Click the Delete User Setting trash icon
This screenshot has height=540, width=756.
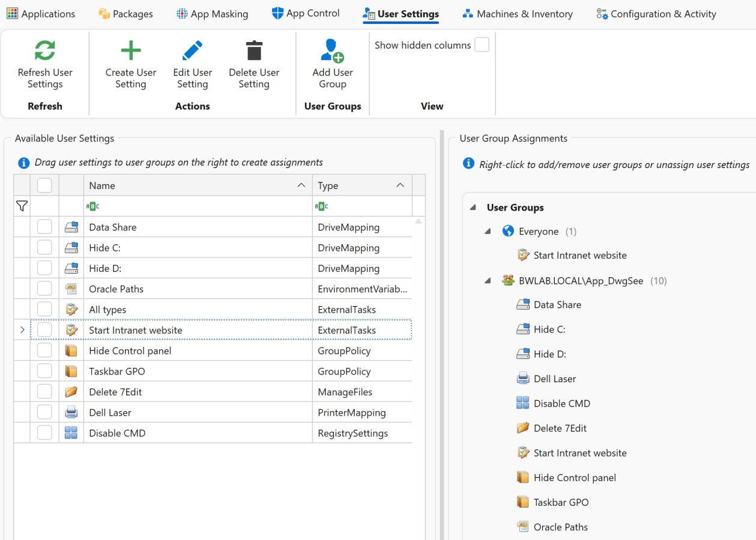pyautogui.click(x=254, y=50)
